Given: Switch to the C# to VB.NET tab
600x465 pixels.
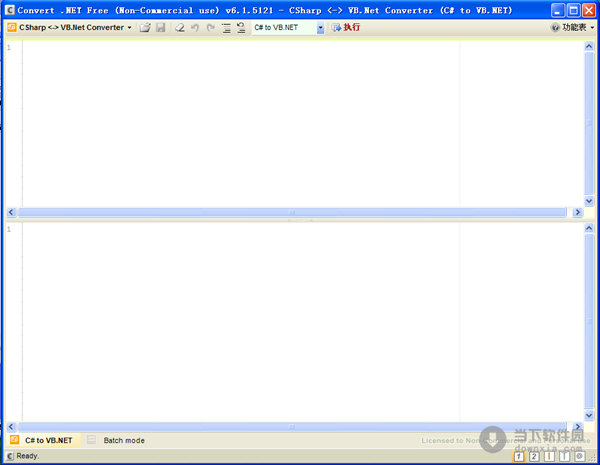Looking at the screenshot, I should point(44,440).
